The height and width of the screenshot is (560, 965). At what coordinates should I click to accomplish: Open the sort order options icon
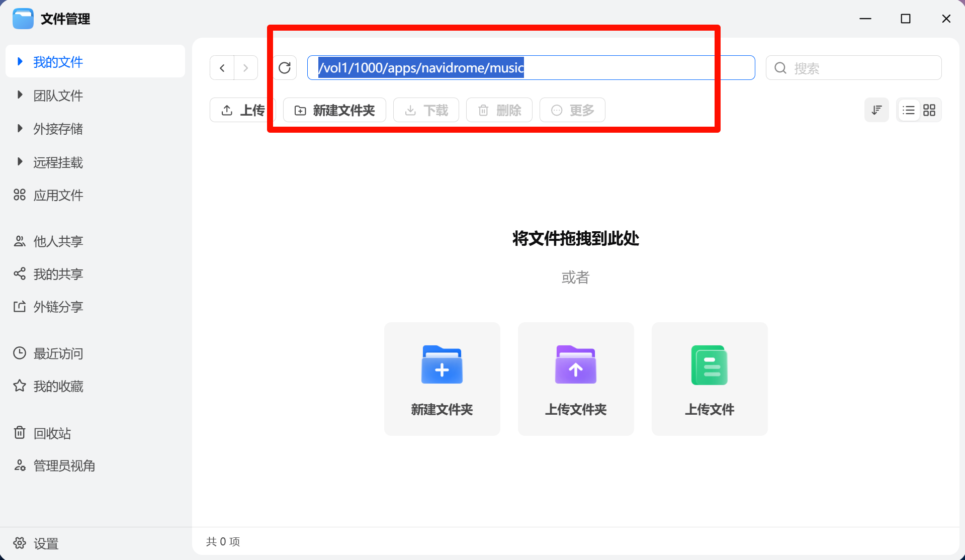876,110
